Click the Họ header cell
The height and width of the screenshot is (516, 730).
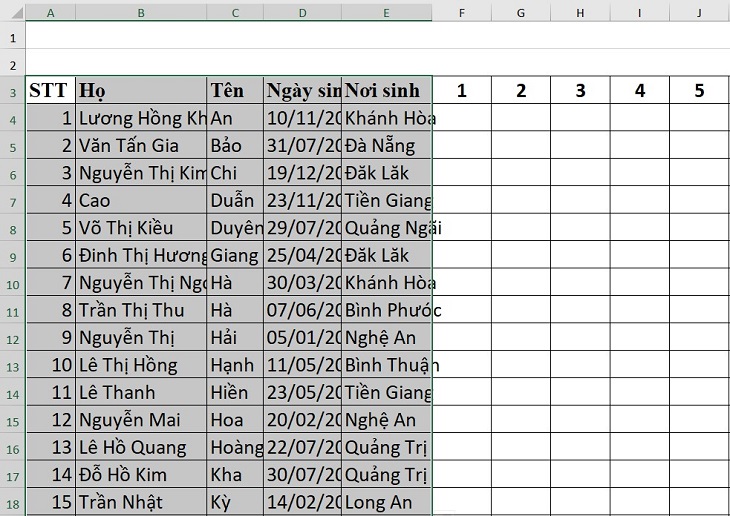141,90
